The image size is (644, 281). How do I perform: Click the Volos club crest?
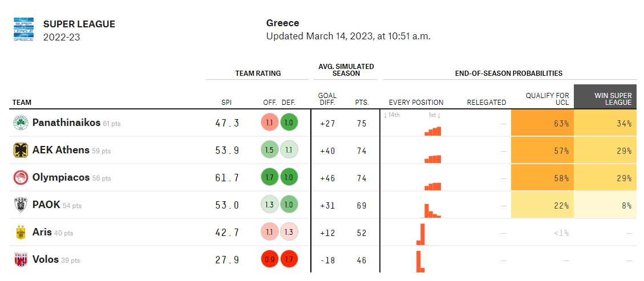point(21,260)
